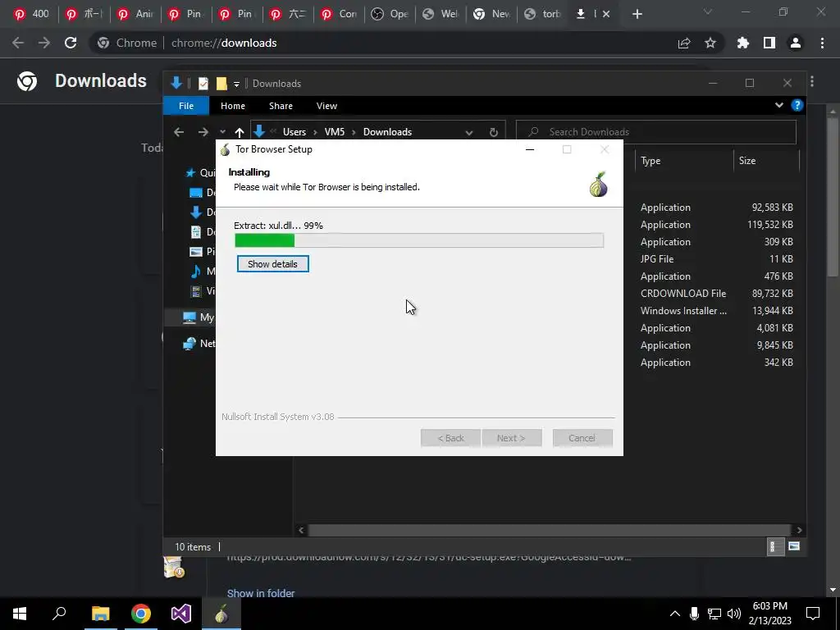Click the Show in folder link in Chrome downloads
The width and height of the screenshot is (840, 630).
[261, 593]
